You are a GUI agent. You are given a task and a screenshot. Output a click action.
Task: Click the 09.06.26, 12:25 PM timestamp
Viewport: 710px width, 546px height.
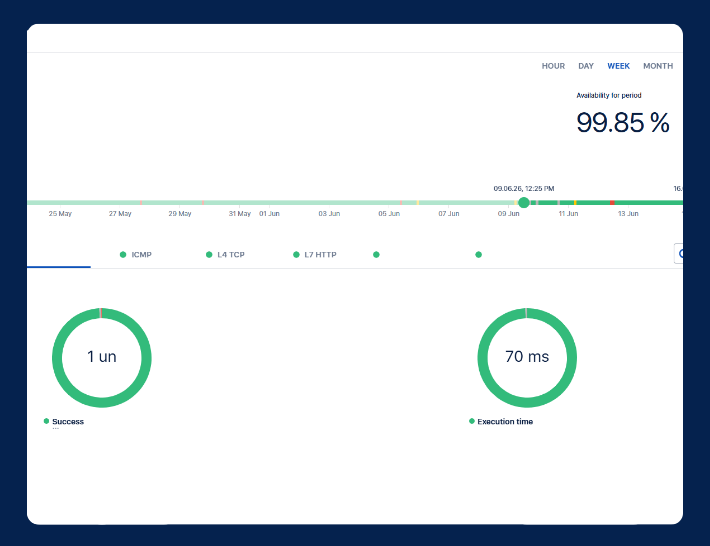523,188
